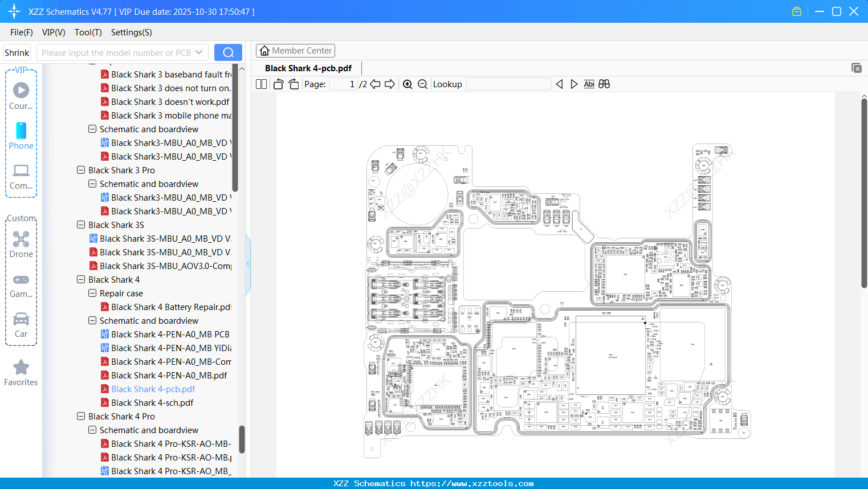The height and width of the screenshot is (489, 868).
Task: Click the Member Center button
Action: pos(295,50)
